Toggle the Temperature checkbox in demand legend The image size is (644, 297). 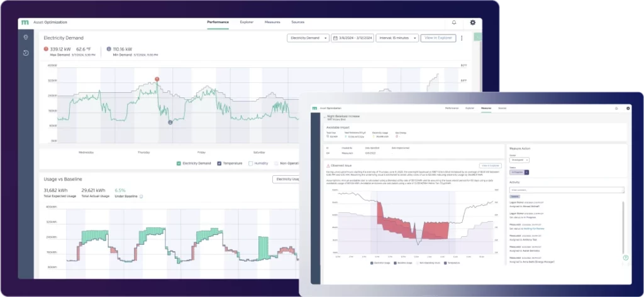click(219, 163)
